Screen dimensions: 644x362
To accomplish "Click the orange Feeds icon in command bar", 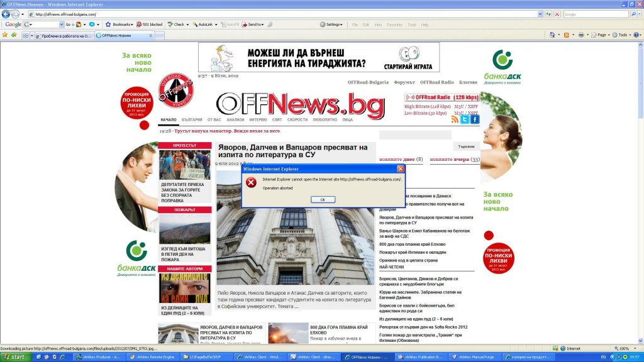I will [567, 35].
